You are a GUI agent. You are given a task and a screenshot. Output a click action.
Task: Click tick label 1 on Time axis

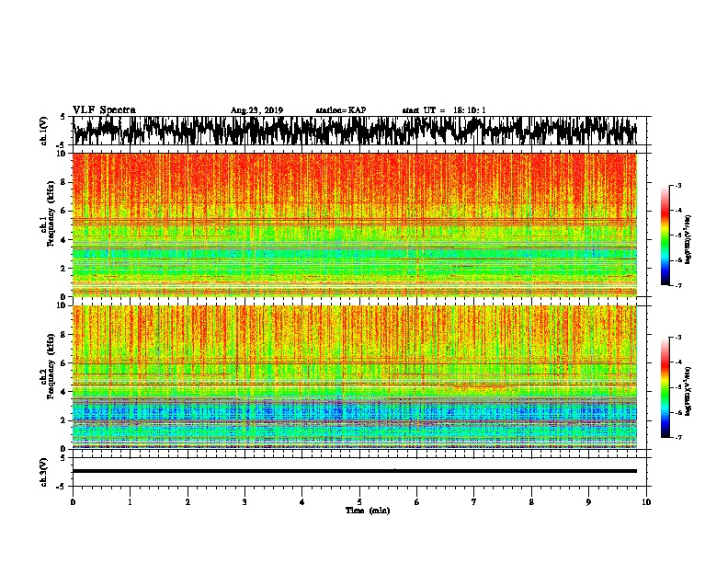[x=130, y=502]
